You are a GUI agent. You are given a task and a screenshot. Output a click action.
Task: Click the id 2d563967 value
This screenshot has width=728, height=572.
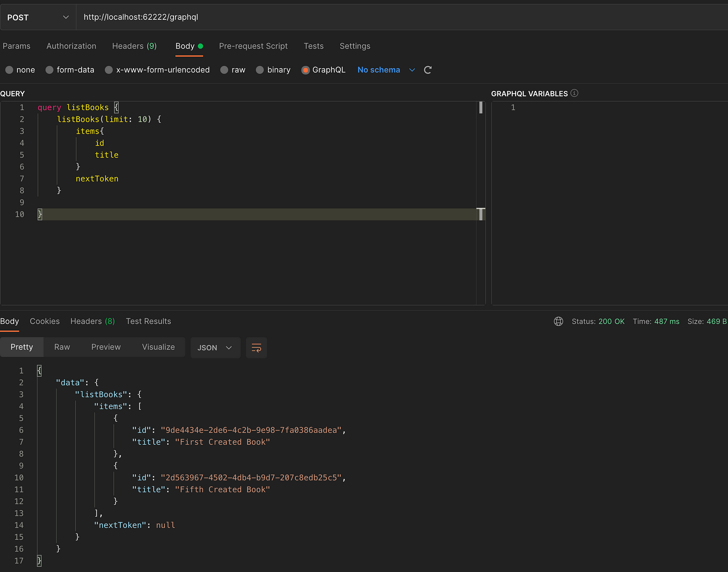coord(251,478)
